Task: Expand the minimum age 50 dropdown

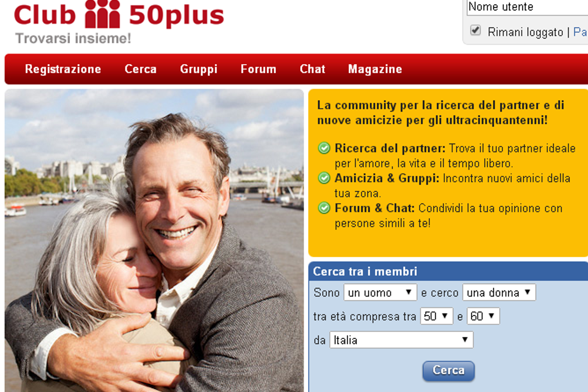Action: [436, 316]
